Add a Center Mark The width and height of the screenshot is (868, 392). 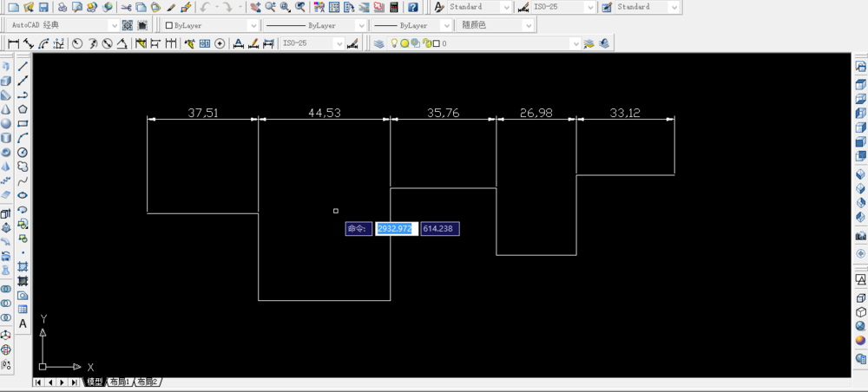pos(220,43)
